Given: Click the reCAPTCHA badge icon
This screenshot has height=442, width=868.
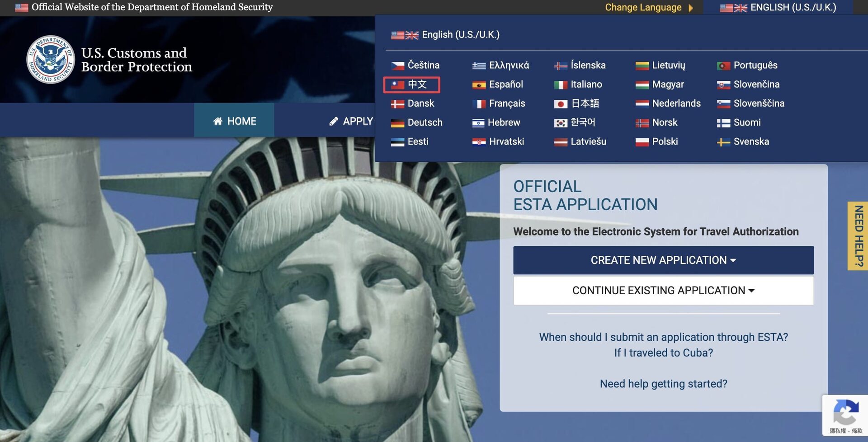Looking at the screenshot, I should 845,412.
